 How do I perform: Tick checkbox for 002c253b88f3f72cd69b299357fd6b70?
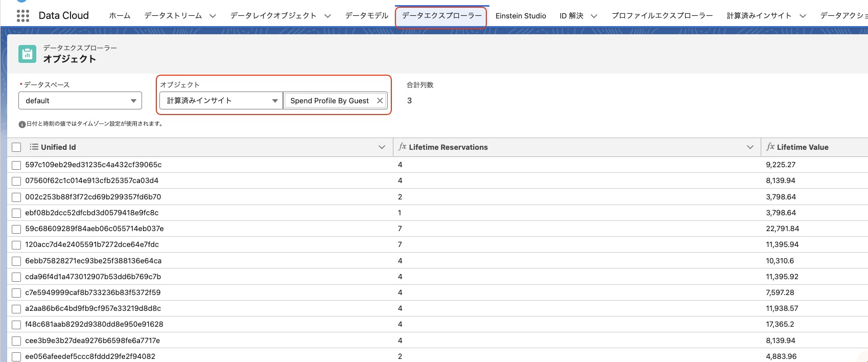pyautogui.click(x=16, y=197)
